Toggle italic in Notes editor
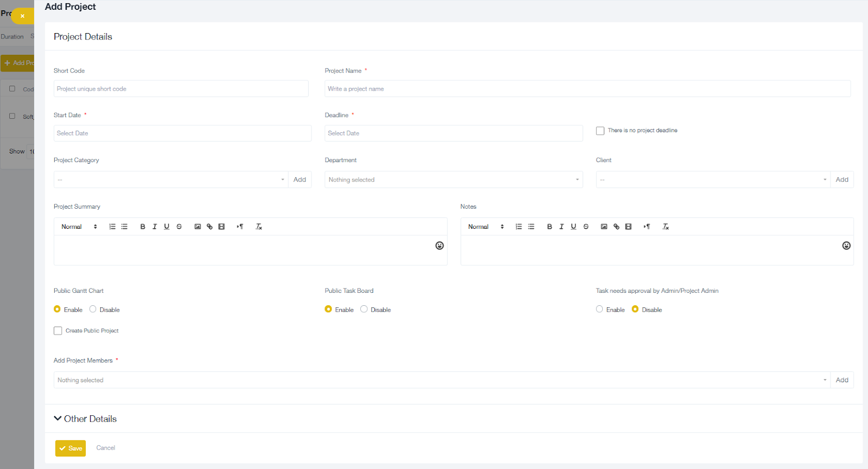The width and height of the screenshot is (868, 469). 561,227
